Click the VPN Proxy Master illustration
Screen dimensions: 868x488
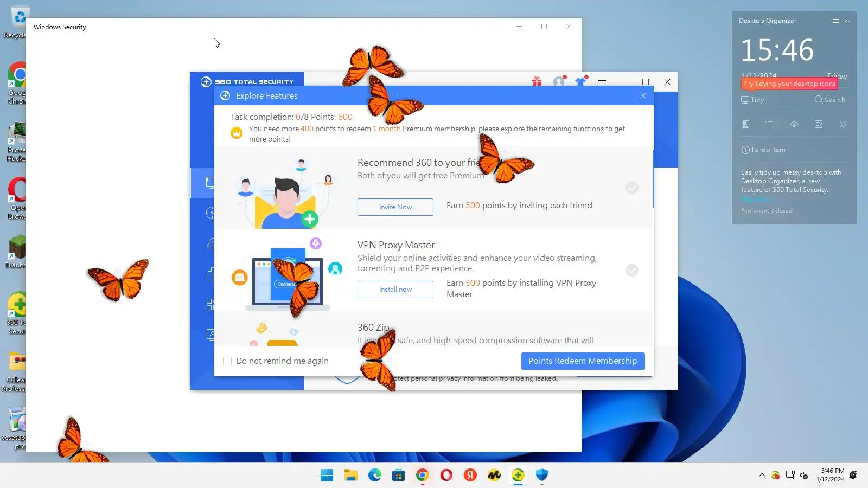click(288, 275)
